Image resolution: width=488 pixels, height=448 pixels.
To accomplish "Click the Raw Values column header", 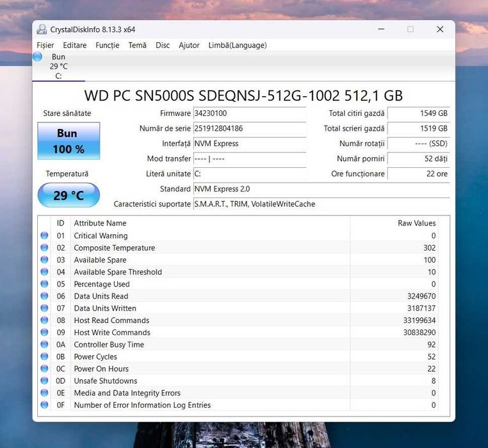I will point(394,223).
